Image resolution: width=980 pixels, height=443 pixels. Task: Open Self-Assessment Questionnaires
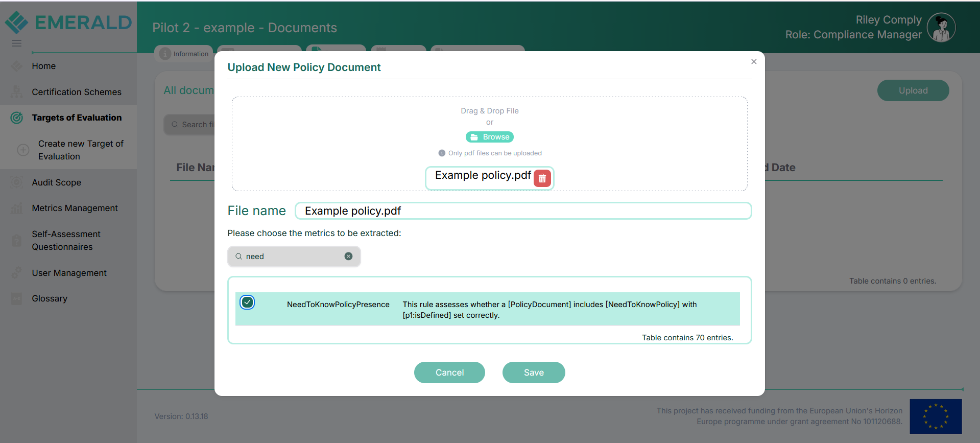point(66,240)
